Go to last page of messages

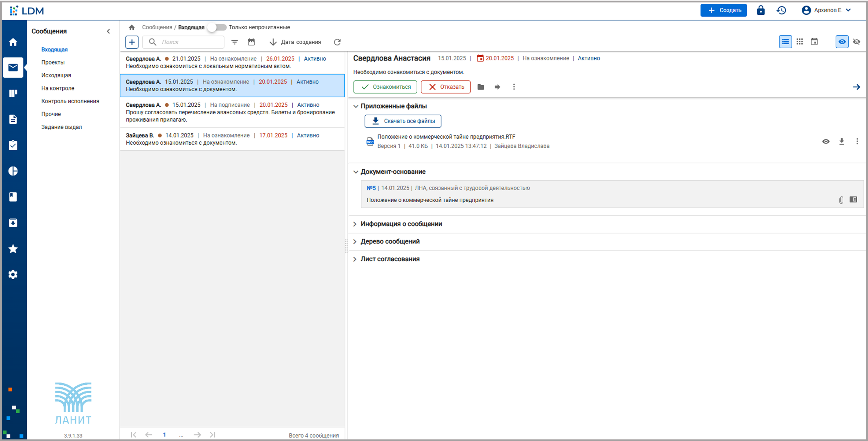tap(212, 435)
